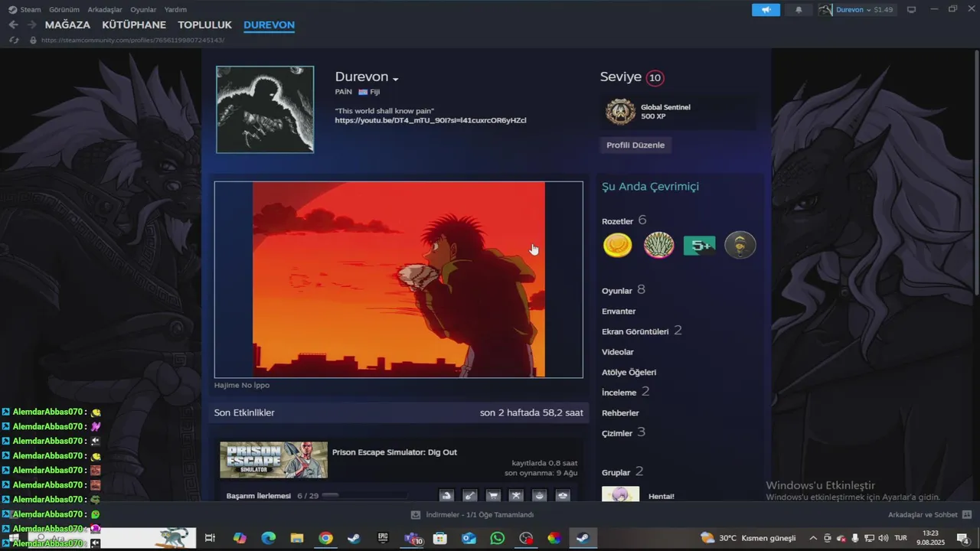The height and width of the screenshot is (551, 980).
Task: Open the Global Sentinel featured badge icon
Action: tap(620, 112)
